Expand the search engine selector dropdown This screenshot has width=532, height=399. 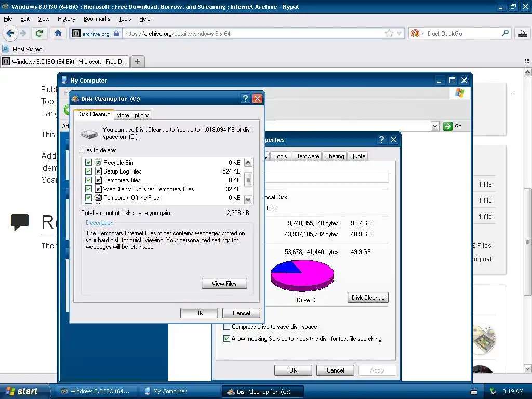pos(422,33)
